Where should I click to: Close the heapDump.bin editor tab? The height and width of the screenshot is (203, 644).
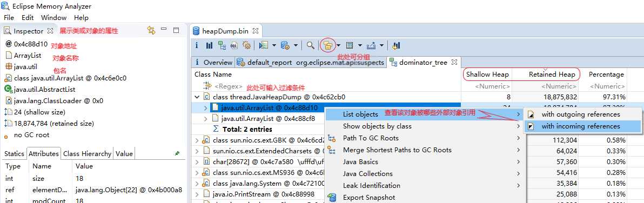pos(255,31)
